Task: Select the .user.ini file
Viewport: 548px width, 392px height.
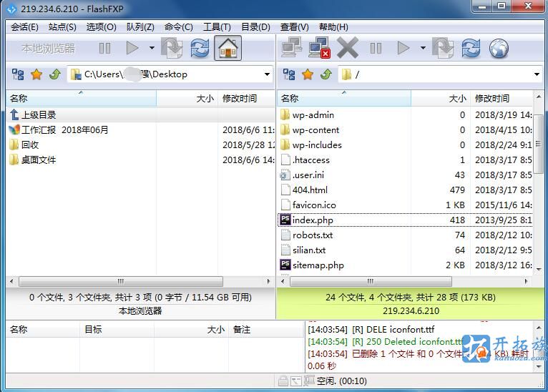Action: [406, 175]
